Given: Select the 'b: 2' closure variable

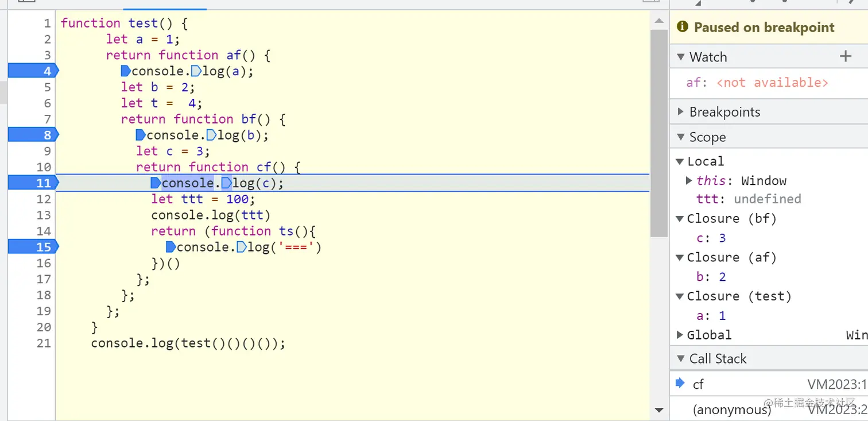Looking at the screenshot, I should (711, 277).
